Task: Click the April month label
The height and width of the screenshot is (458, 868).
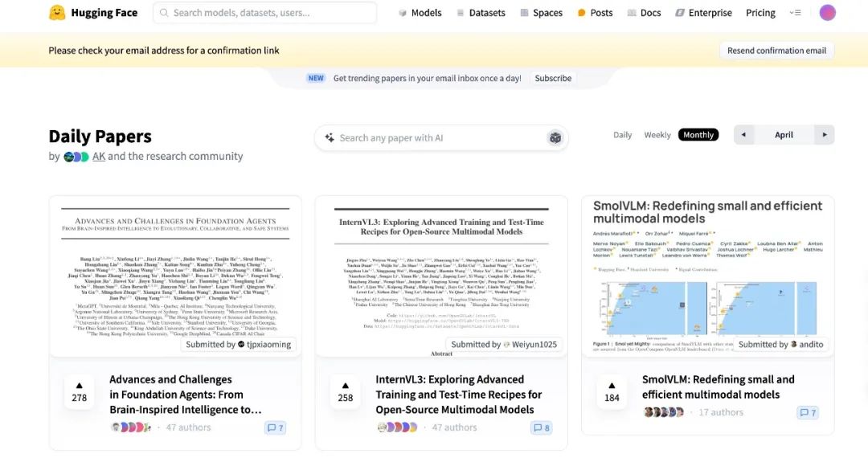Action: click(784, 135)
